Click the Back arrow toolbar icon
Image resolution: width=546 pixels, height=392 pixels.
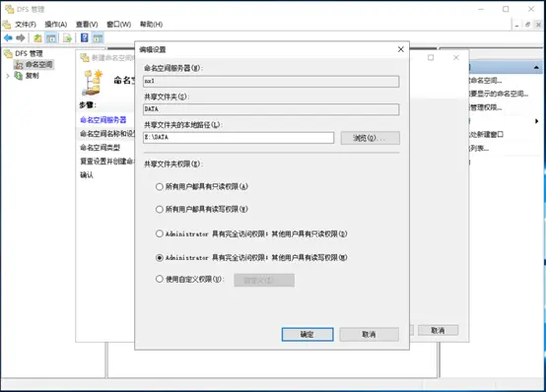pos(8,38)
